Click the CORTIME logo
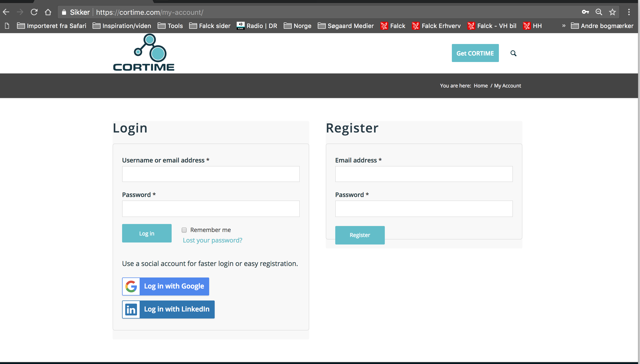The image size is (640, 364). click(144, 52)
